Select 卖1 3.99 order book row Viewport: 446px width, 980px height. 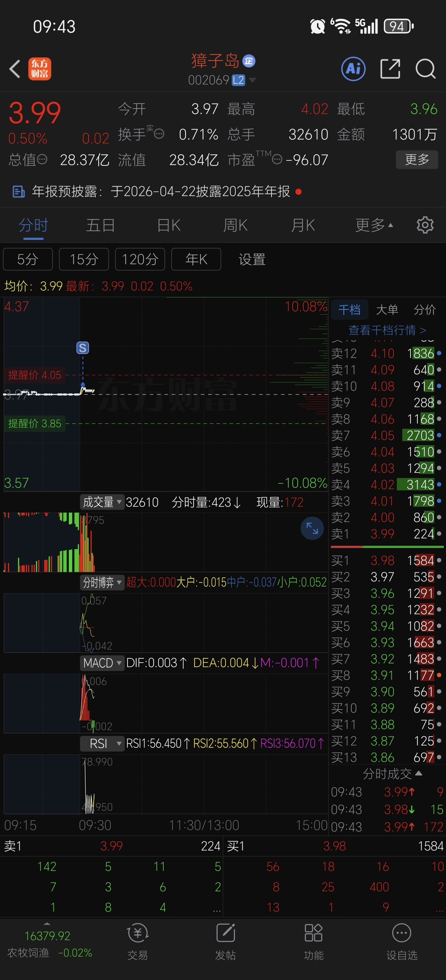pos(387,534)
